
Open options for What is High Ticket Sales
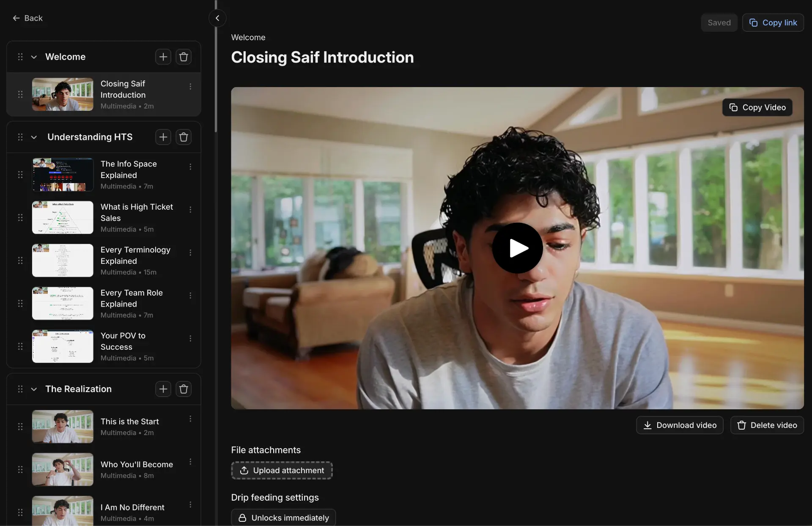click(190, 209)
